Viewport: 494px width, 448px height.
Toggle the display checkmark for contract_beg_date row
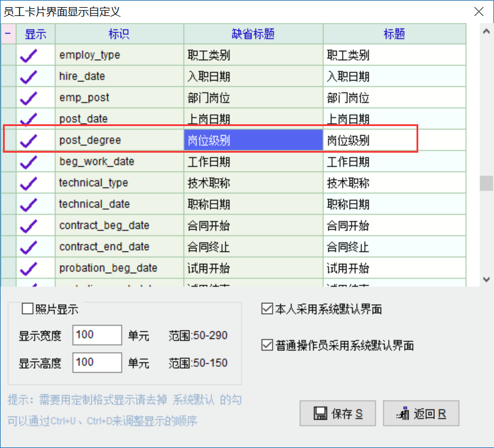pos(28,226)
